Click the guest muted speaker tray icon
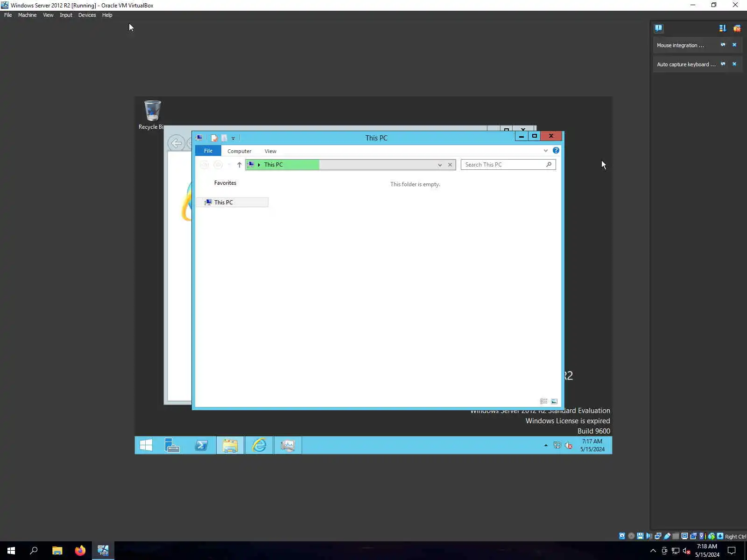747x560 pixels. (569, 445)
